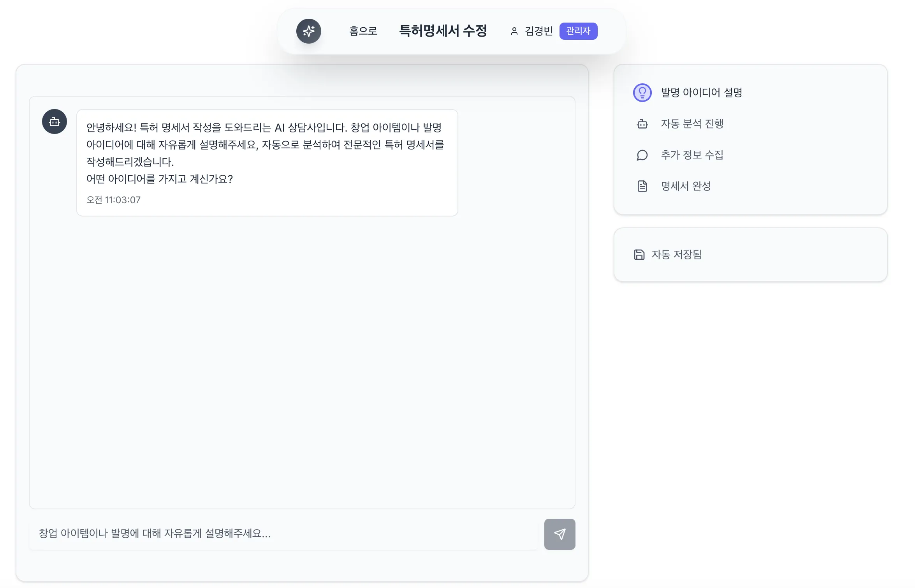Click the robot avatar icon in chat
This screenshot has width=915, height=588.
[55, 122]
